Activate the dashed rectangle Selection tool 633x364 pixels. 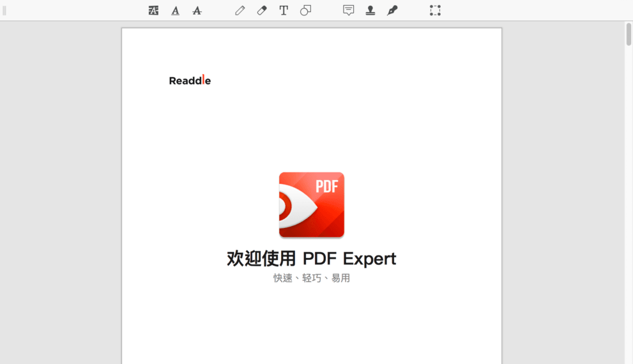click(435, 10)
